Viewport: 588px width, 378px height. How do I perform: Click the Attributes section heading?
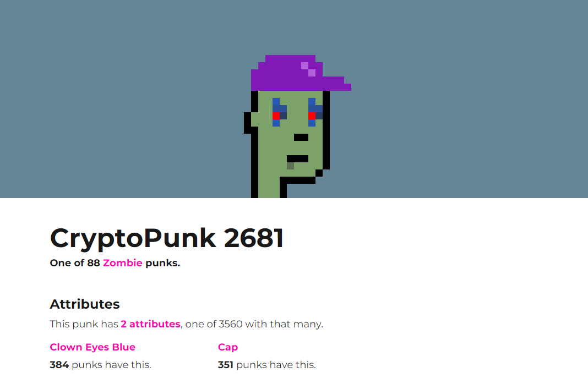tap(85, 304)
